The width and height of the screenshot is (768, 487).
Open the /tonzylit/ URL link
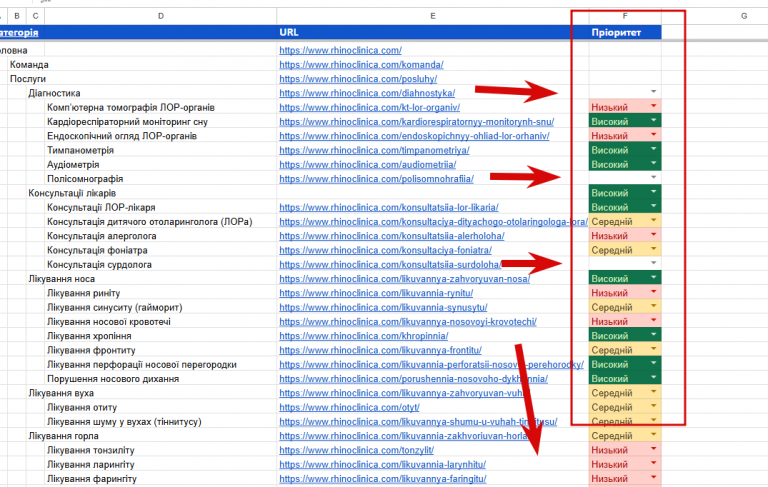357,450
